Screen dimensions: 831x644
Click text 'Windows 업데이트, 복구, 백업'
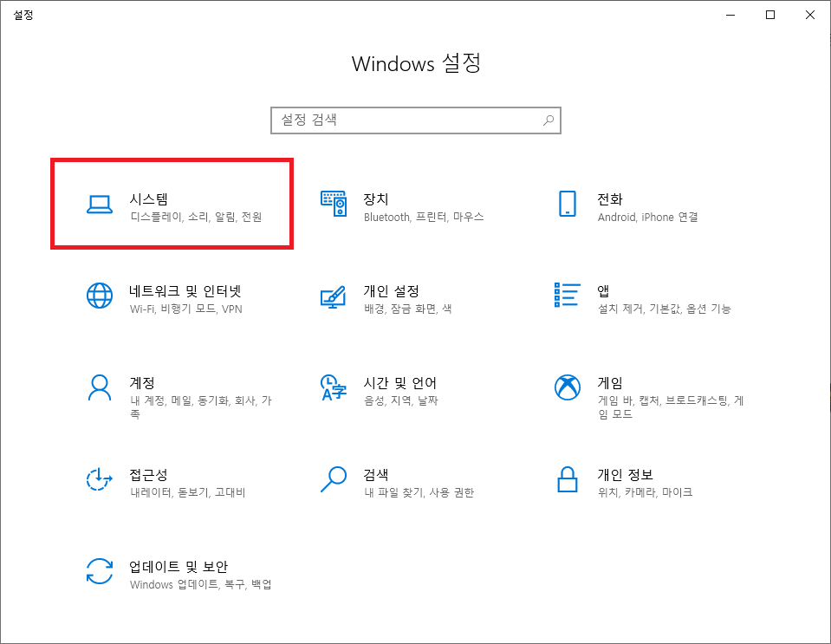[x=201, y=585]
